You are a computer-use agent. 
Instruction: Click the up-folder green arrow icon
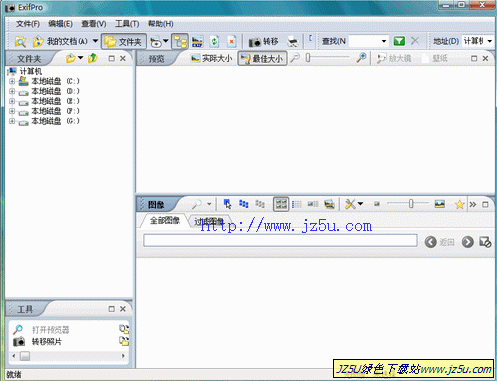click(93, 58)
